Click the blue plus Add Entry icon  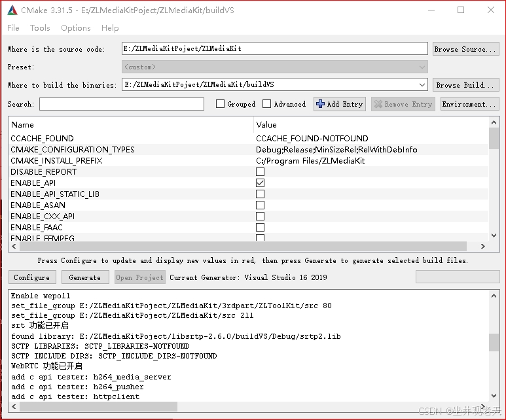click(320, 104)
